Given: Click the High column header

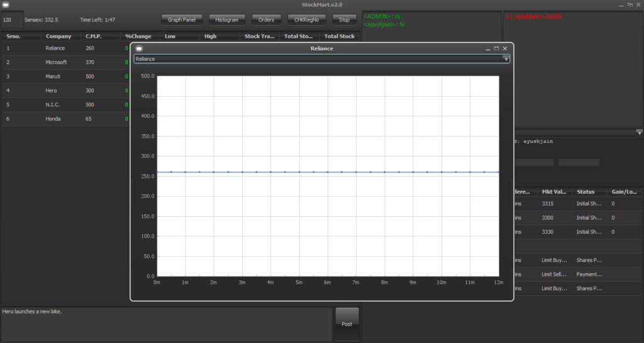Looking at the screenshot, I should click(x=219, y=36).
